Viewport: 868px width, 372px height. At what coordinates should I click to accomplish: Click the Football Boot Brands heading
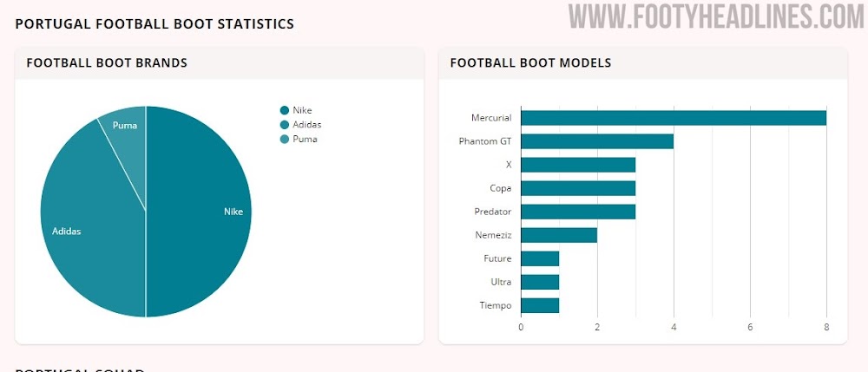[x=107, y=63]
